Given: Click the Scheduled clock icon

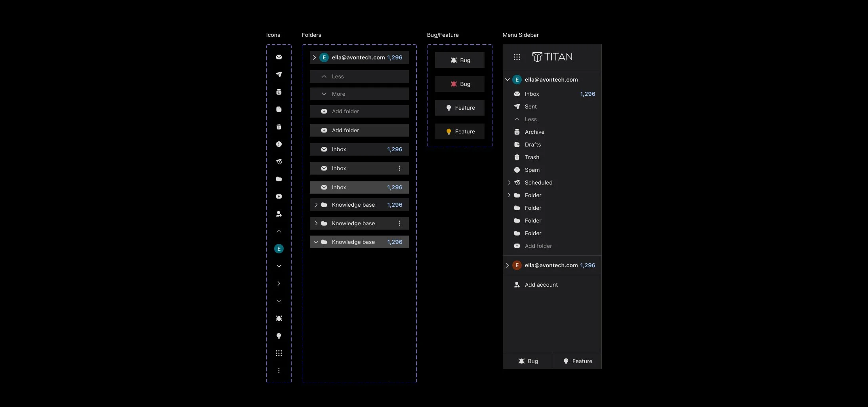Looking at the screenshot, I should click(517, 183).
